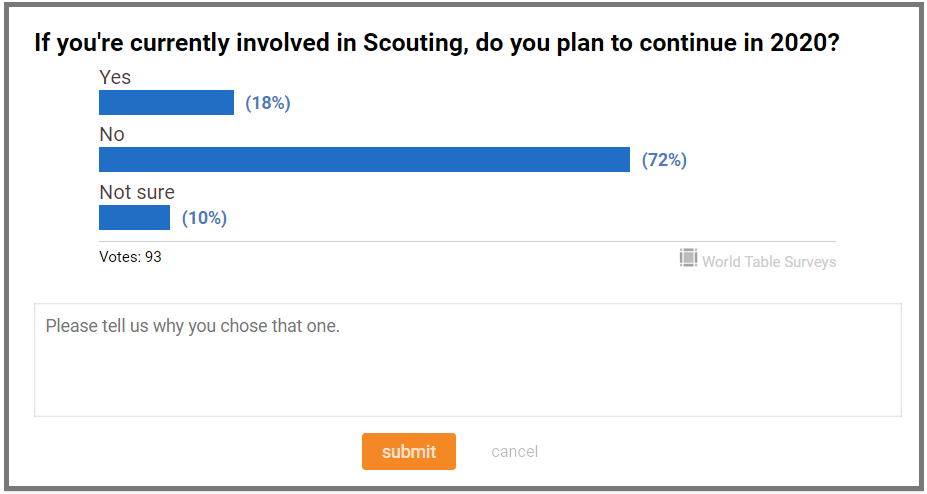Click the No option label
The width and height of the screenshot is (927, 494).
pos(112,135)
